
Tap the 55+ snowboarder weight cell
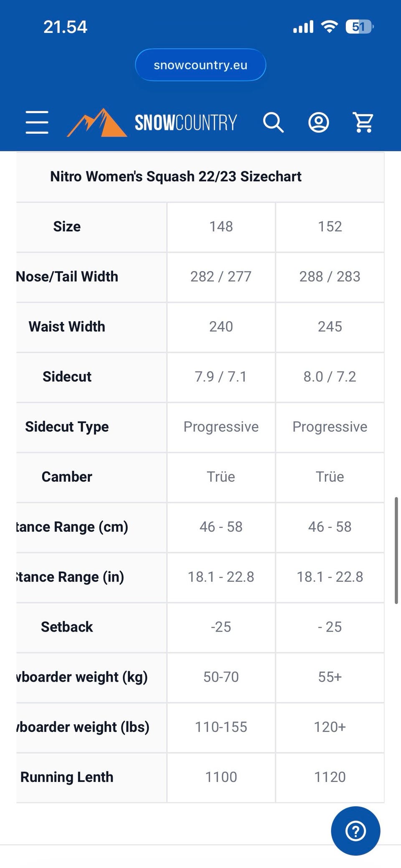330,677
